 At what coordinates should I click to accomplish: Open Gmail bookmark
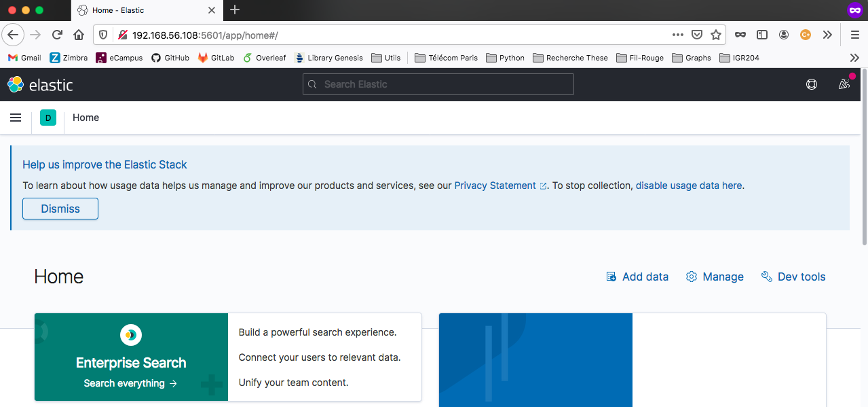pos(24,58)
